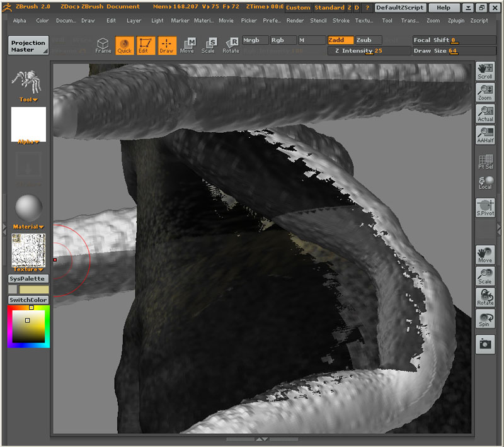Toggle Quick 3D edit mode
Screen dimensions: 504x447
coord(124,45)
